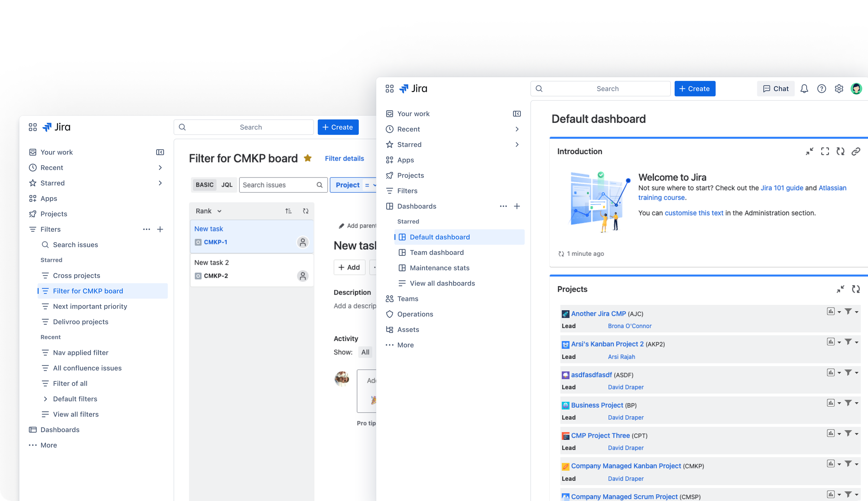
Task: Show All activity under Activity
Action: [365, 352]
